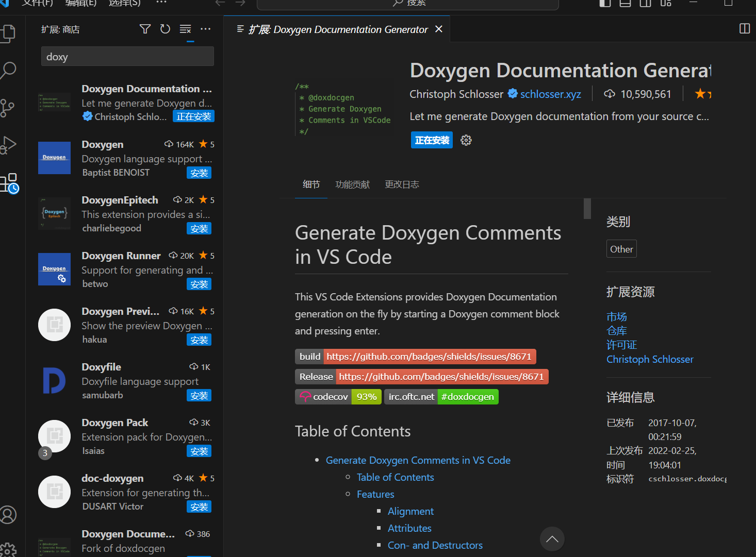
Task: Go to the Table of Contents link
Action: (396, 477)
